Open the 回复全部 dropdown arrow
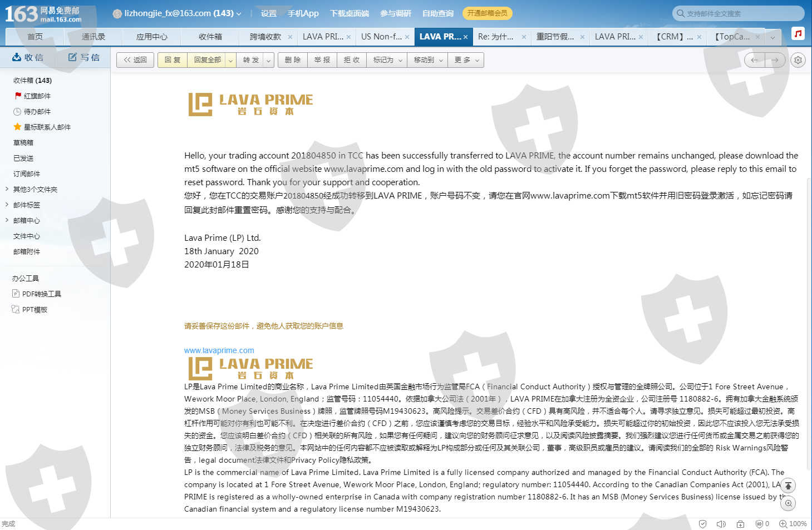The width and height of the screenshot is (812, 530). 230,60
